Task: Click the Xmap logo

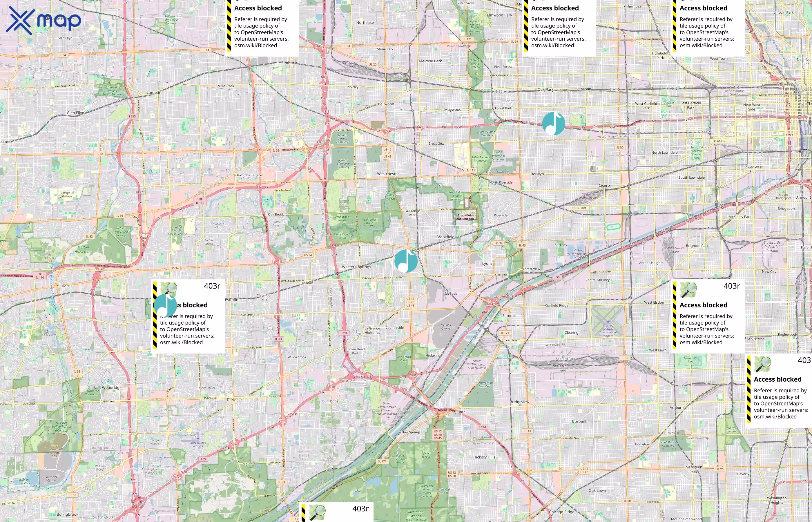Action: point(43,21)
